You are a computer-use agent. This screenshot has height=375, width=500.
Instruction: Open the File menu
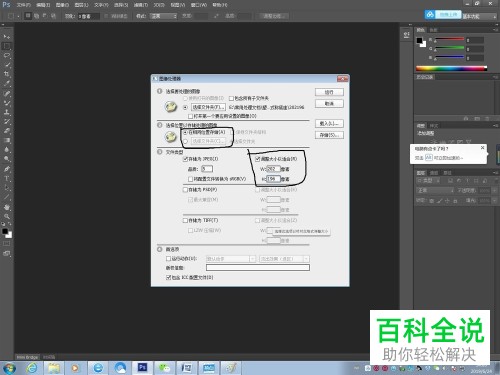pyautogui.click(x=24, y=5)
